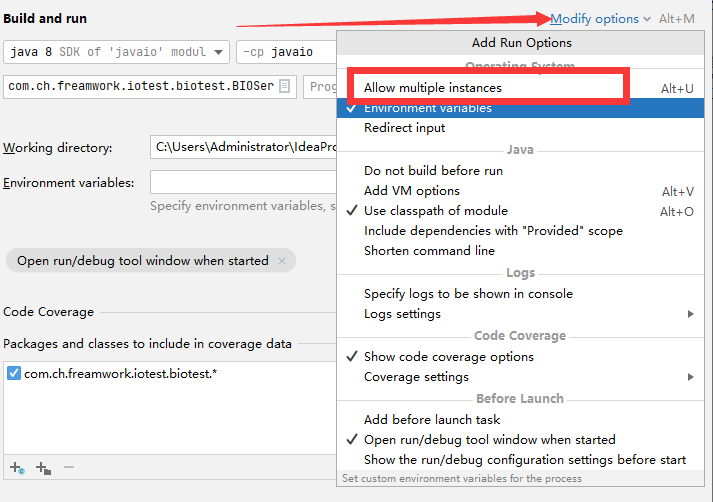Click the remove coverage entry minus icon
Screen dimensions: 713x502
[x=69, y=467]
